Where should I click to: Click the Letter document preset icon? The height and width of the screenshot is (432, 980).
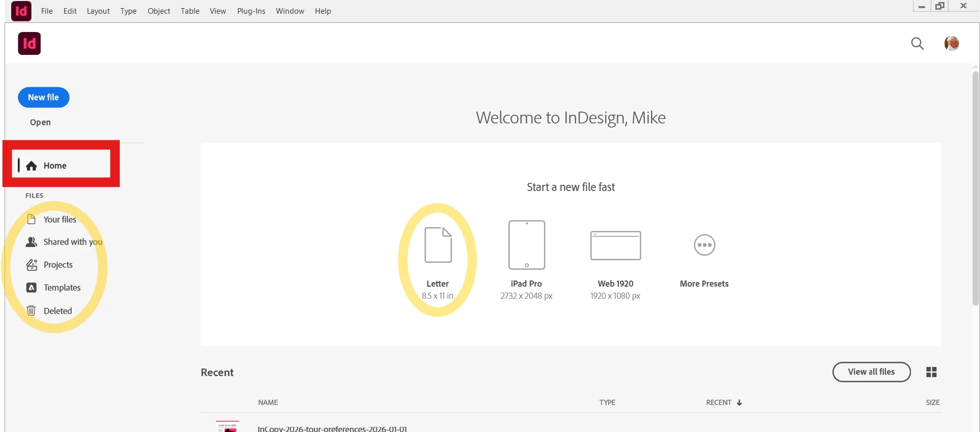point(438,245)
